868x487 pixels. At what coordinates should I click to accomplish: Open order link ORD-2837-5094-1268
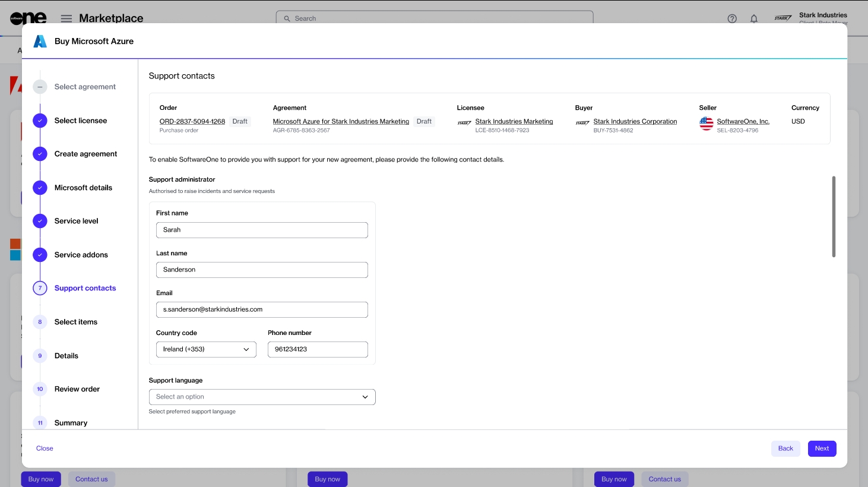[192, 121]
